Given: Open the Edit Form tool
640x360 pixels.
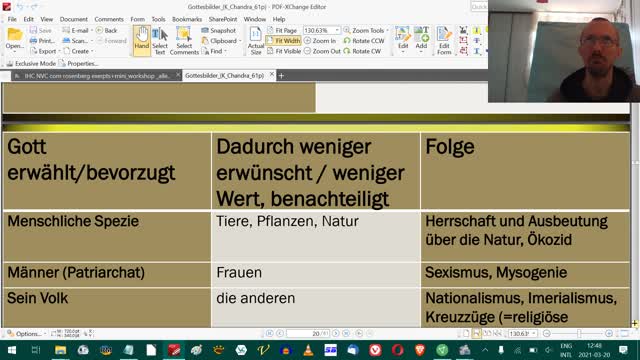Looking at the screenshot, I should click(x=444, y=40).
